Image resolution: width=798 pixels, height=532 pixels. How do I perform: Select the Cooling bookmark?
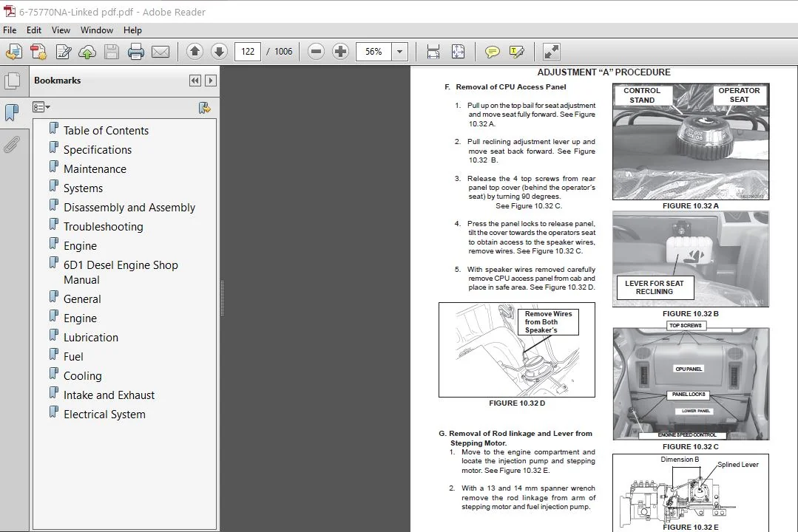(82, 376)
